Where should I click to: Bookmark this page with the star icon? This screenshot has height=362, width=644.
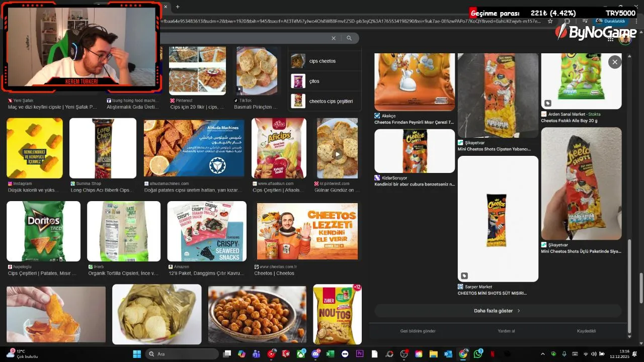click(x=550, y=21)
